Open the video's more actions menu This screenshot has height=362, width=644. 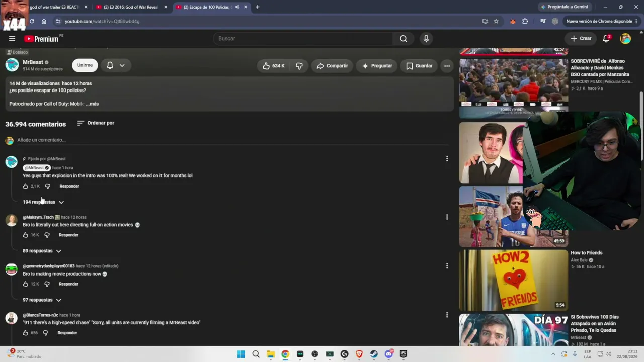point(447,66)
